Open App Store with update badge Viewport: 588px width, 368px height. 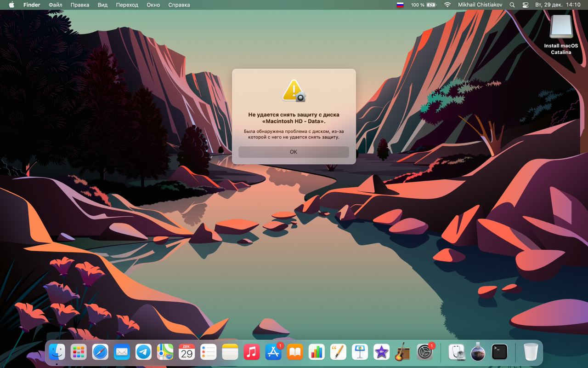(273, 352)
